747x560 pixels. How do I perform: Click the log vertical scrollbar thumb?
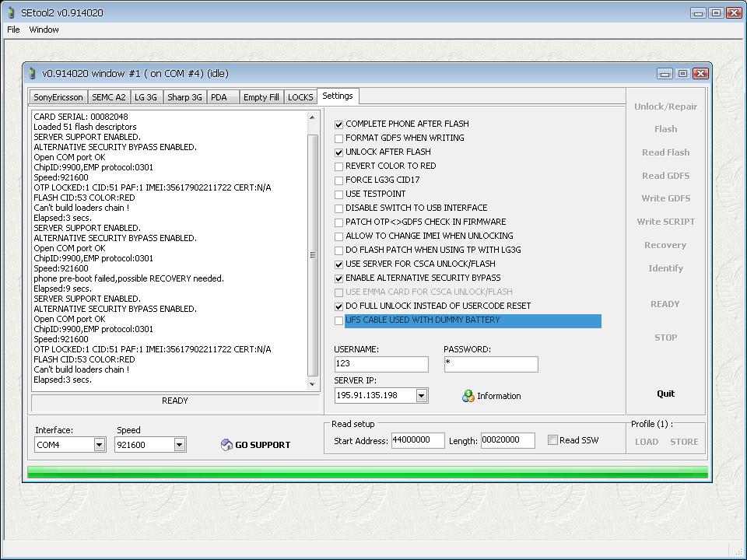[313, 255]
